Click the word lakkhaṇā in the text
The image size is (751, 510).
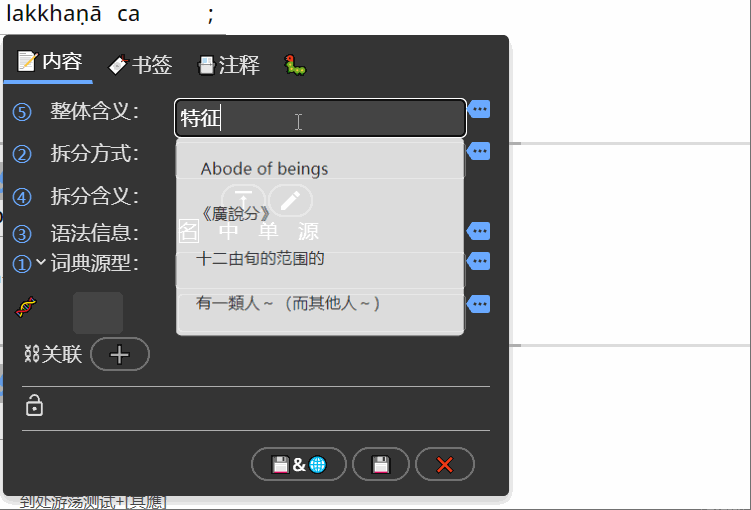54,13
